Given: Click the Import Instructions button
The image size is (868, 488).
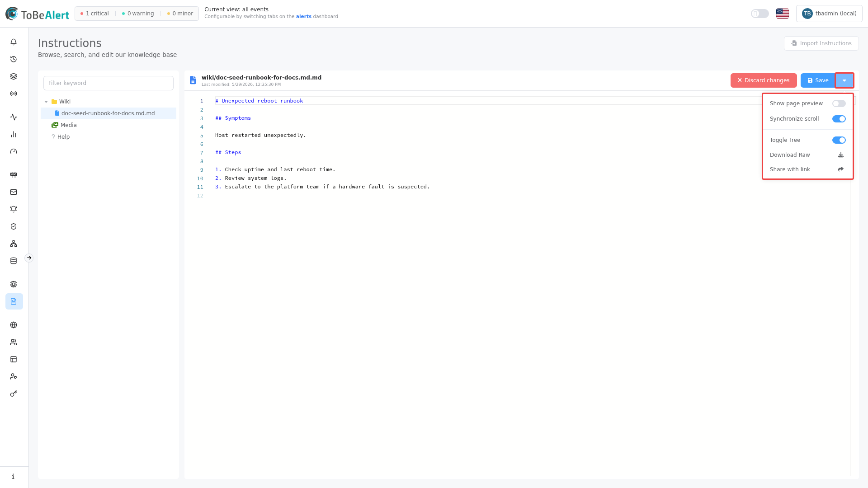Looking at the screenshot, I should click(x=821, y=43).
